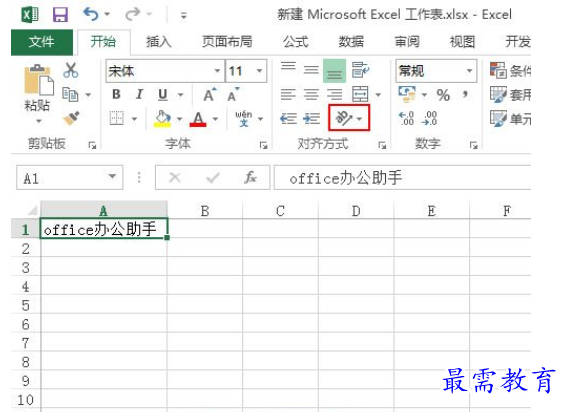Center text horizontally

click(311, 95)
